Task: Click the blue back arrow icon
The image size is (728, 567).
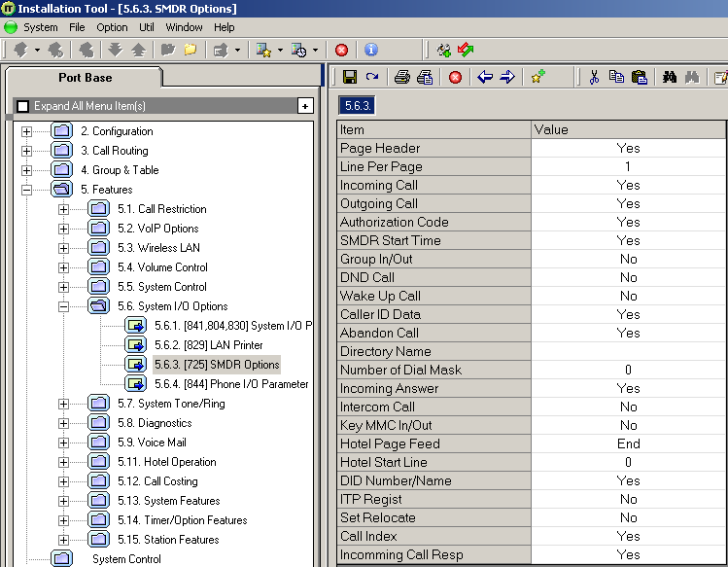Action: coord(485,77)
